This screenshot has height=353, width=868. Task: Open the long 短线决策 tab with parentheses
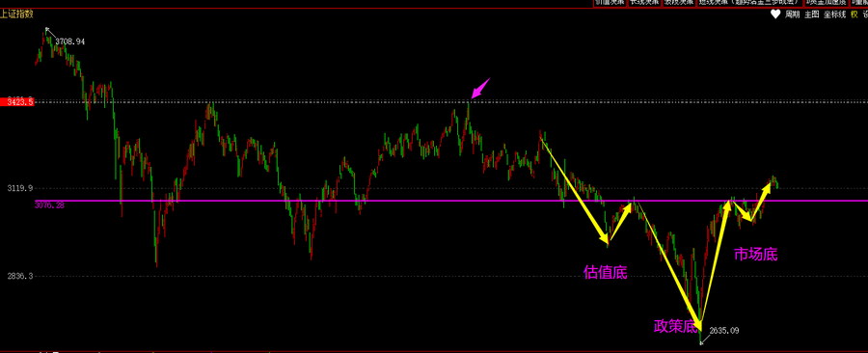pyautogui.click(x=748, y=3)
